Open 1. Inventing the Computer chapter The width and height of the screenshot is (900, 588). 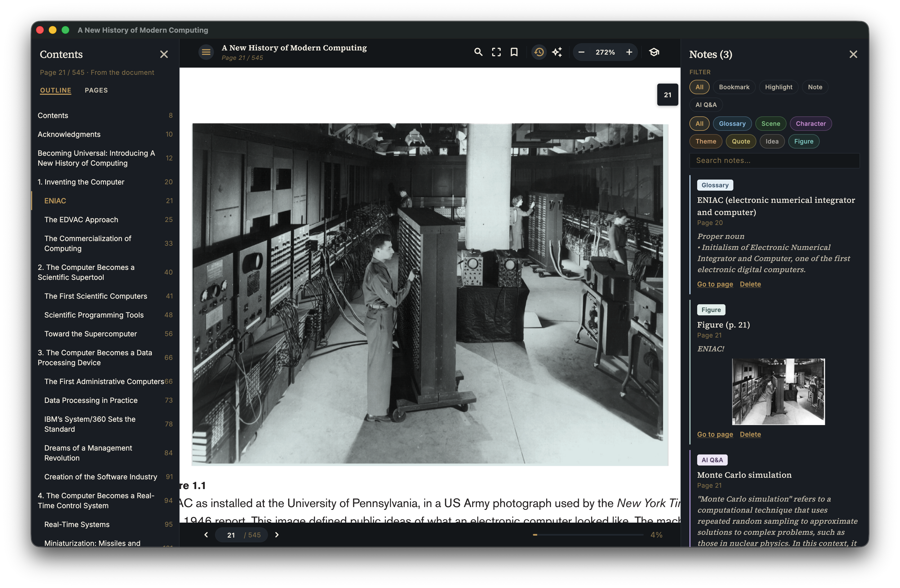coord(105,182)
